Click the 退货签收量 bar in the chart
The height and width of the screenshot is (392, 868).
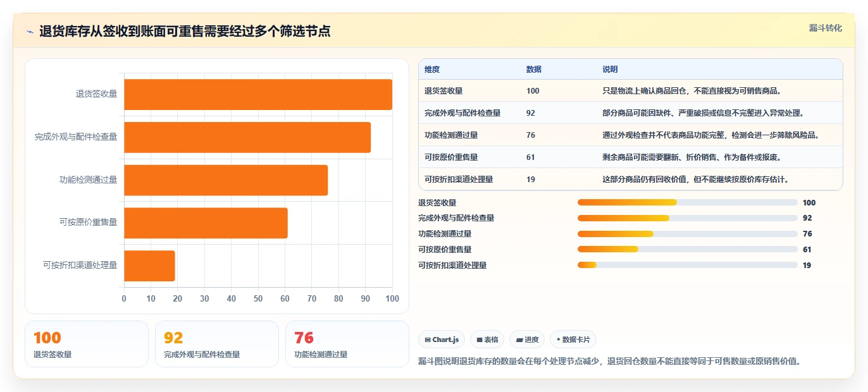258,94
